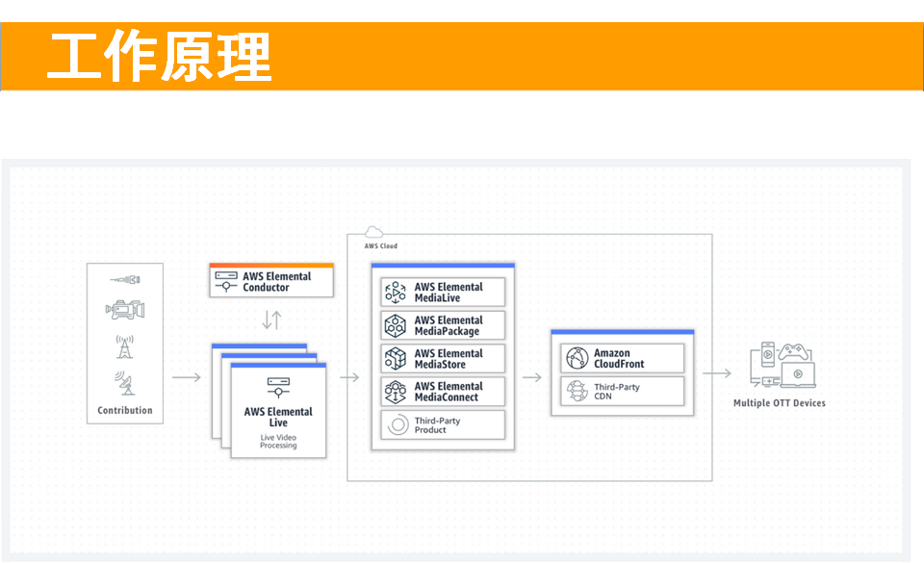
Task: Click the laptop device icon
Action: click(798, 375)
